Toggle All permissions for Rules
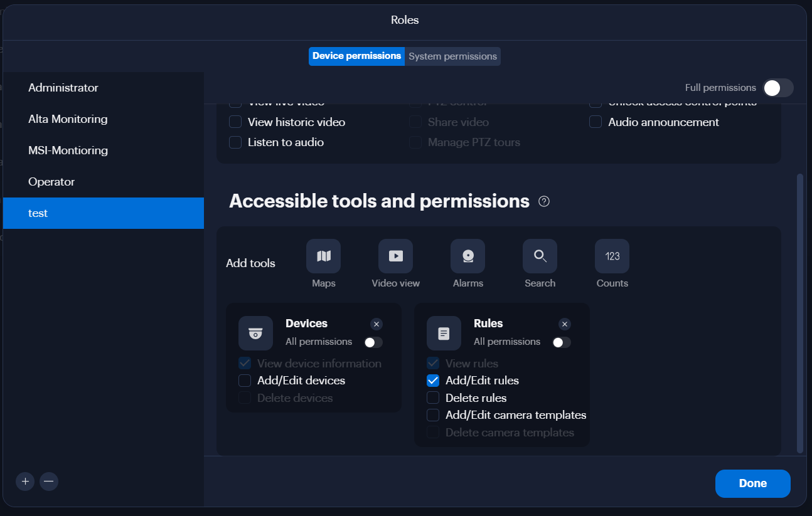Screen dimensions: 812x516 [x=562, y=342]
